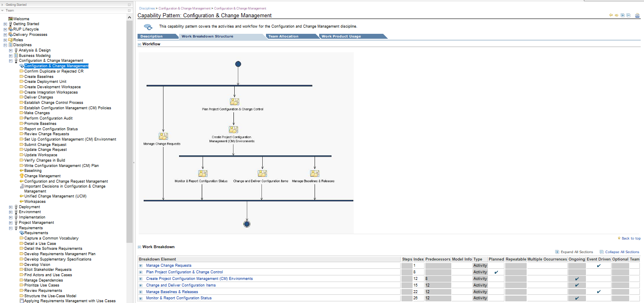This screenshot has width=644, height=303.
Task: Click the Delivery Processes icon in tree
Action: [x=10, y=35]
